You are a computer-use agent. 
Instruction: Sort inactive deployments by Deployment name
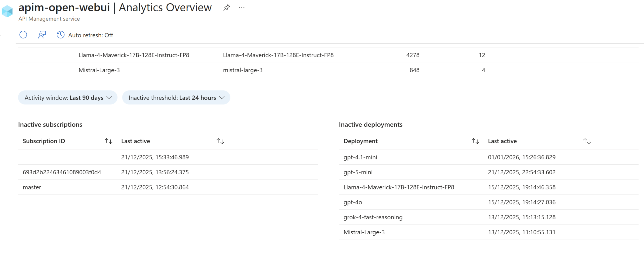click(475, 141)
